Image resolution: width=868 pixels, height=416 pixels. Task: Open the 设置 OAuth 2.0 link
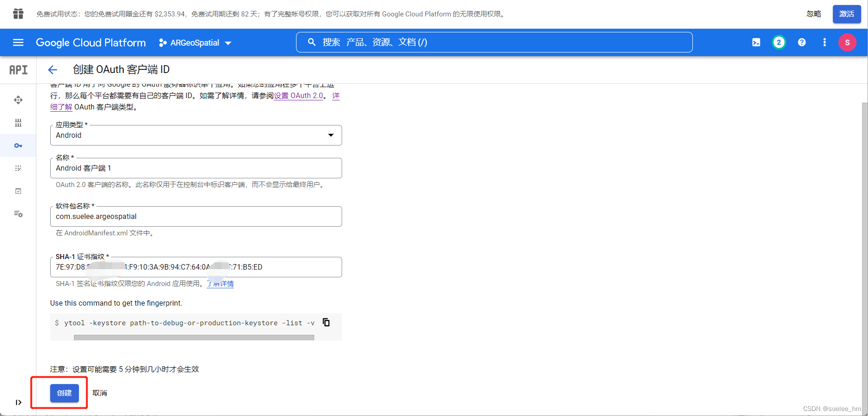298,96
